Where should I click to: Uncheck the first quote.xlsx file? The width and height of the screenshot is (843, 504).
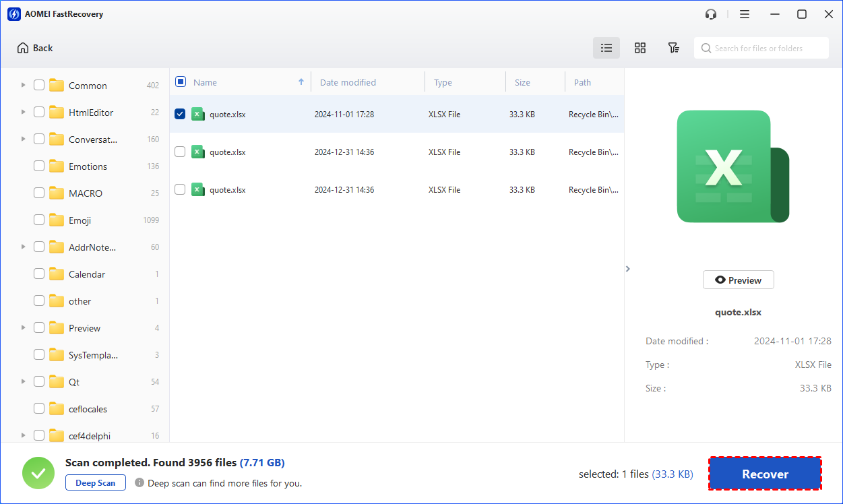pyautogui.click(x=180, y=114)
